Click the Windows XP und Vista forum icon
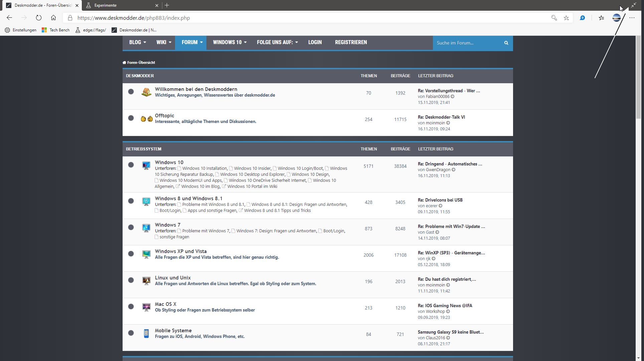 pos(146,254)
